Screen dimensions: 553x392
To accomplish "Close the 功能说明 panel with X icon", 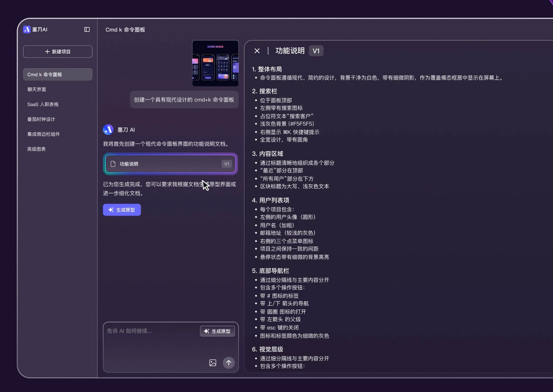I will click(x=257, y=51).
